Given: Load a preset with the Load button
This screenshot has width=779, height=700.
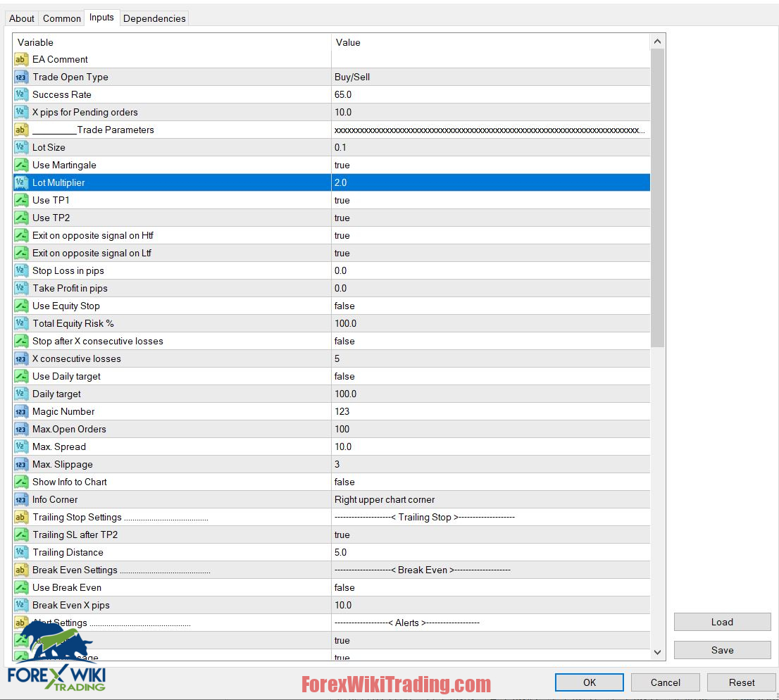Looking at the screenshot, I should pos(722,622).
